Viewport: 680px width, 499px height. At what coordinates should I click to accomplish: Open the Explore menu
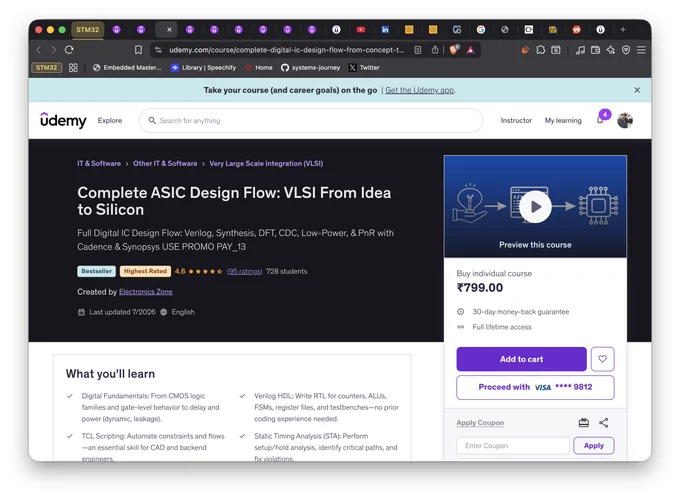coord(110,121)
